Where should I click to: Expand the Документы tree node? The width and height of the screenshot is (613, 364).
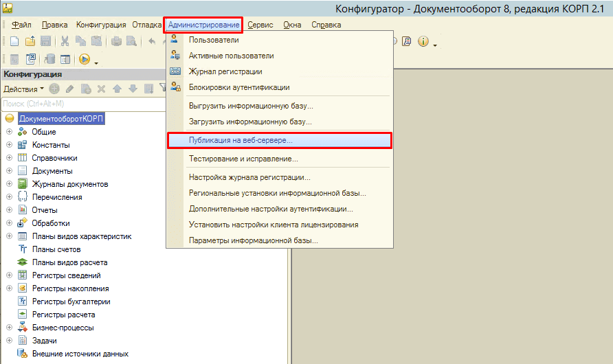point(10,171)
